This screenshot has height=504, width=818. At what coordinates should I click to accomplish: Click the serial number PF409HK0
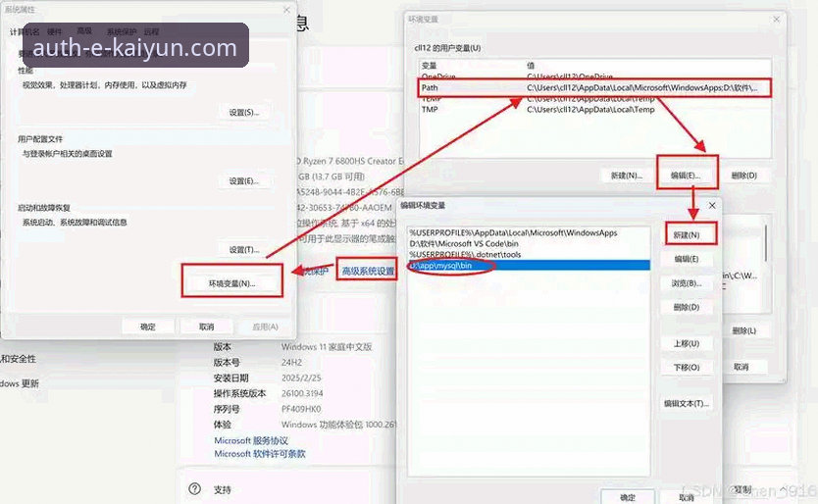pyautogui.click(x=301, y=409)
